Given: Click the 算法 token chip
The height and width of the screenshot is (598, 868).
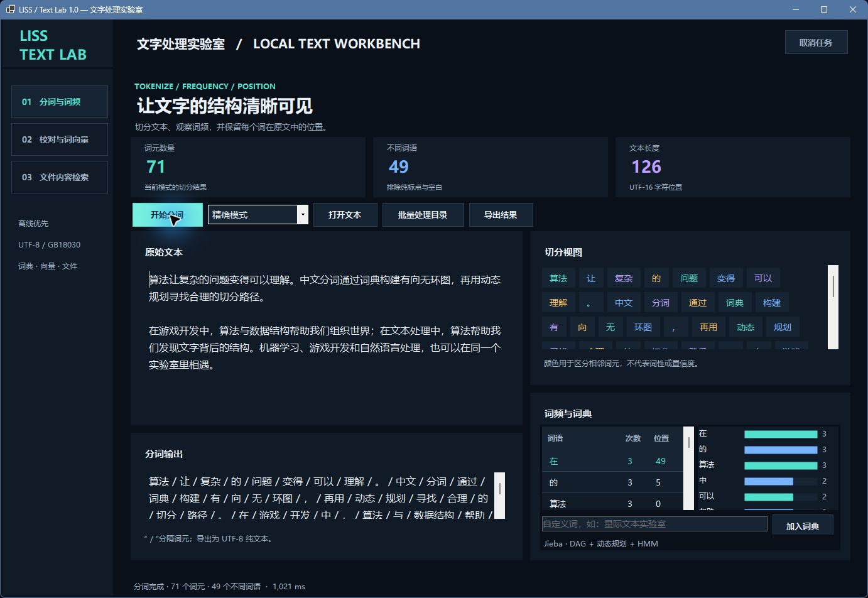Looking at the screenshot, I should (558, 278).
